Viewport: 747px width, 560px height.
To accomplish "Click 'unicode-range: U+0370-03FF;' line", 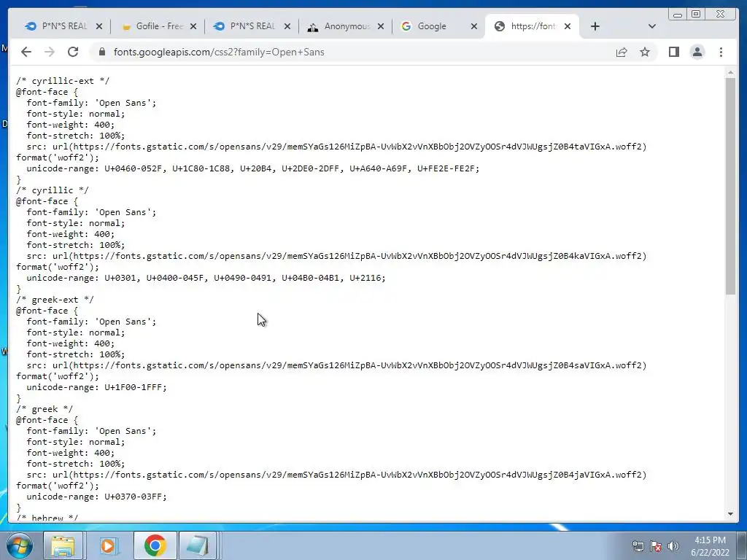I will click(x=97, y=497).
